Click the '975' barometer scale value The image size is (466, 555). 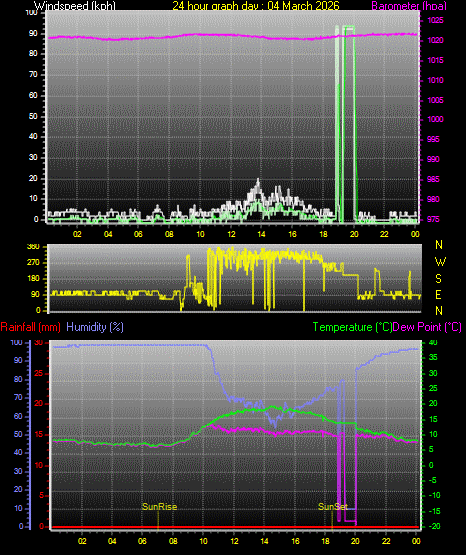click(x=433, y=219)
